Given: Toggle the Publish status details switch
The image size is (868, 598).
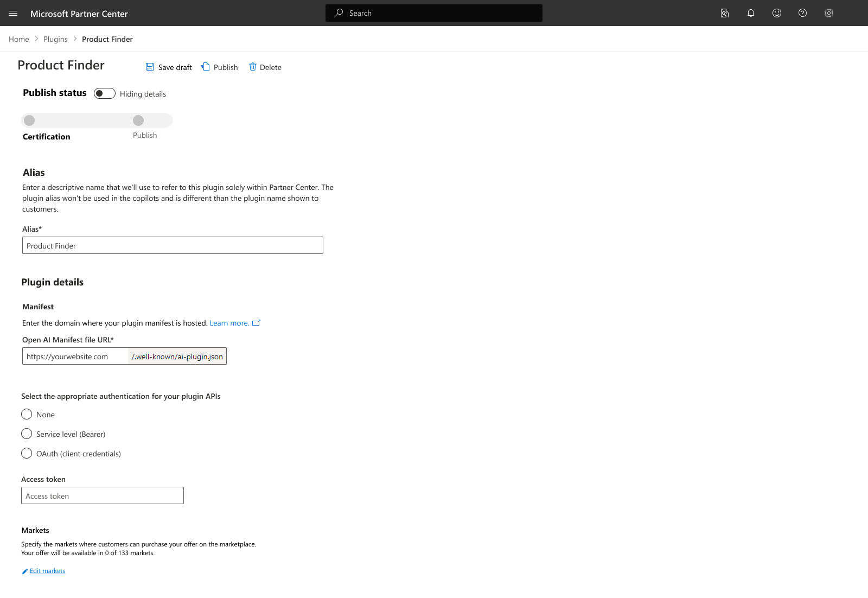Looking at the screenshot, I should (x=105, y=93).
